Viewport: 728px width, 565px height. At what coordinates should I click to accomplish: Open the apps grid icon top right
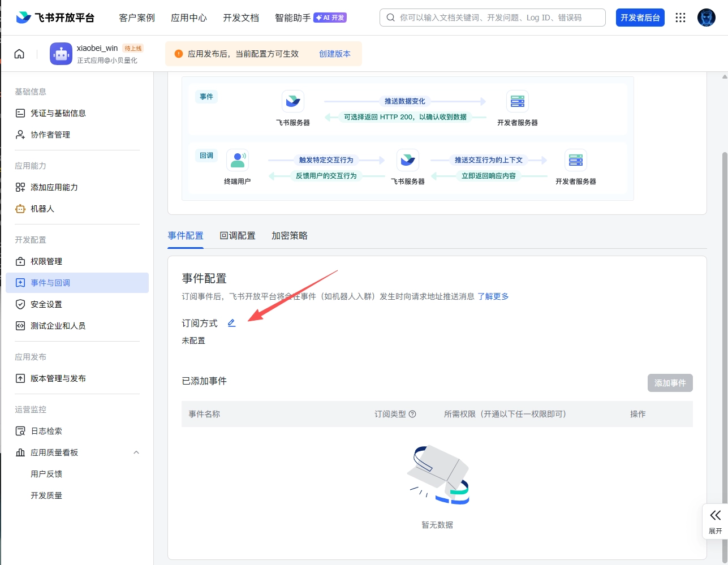[x=680, y=18]
